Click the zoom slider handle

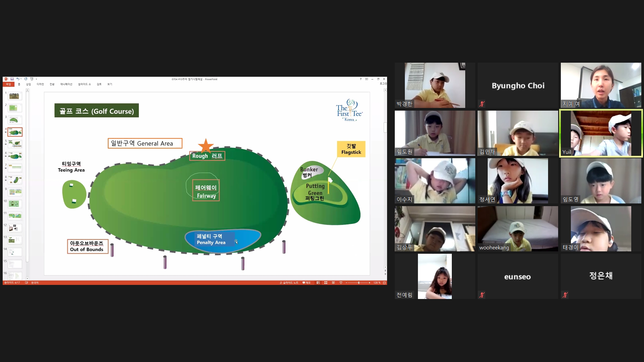(x=359, y=283)
